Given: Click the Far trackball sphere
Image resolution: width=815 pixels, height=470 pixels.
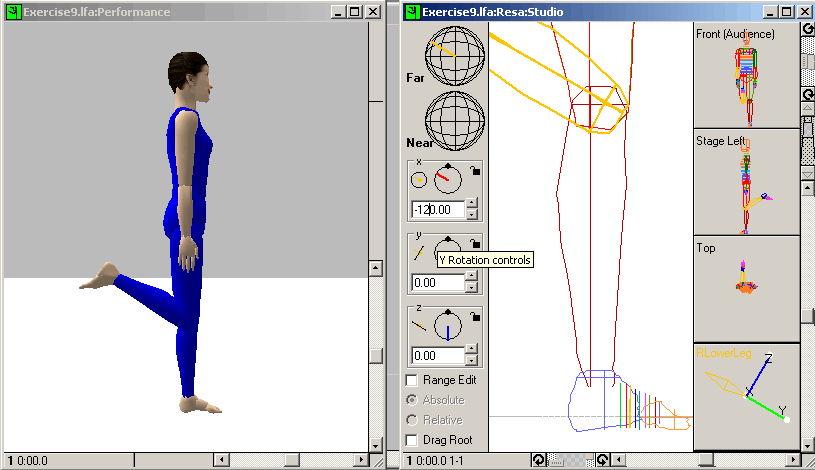Looking at the screenshot, I should [455, 56].
